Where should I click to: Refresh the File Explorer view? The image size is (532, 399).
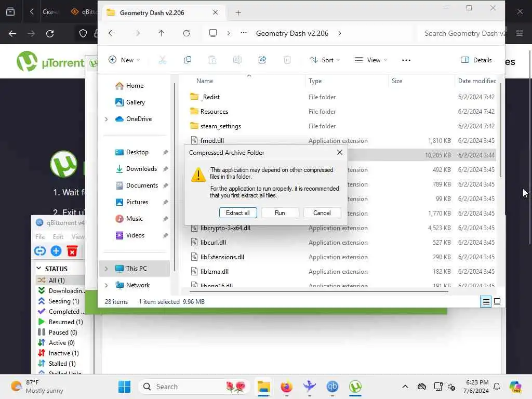187,33
